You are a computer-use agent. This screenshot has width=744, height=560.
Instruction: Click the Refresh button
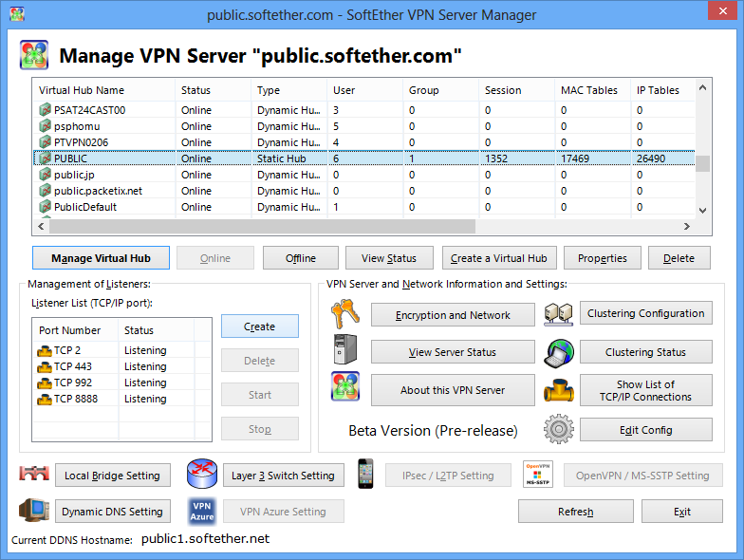(575, 512)
